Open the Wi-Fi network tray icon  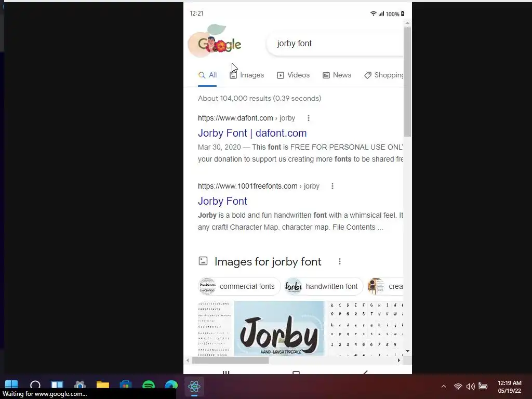click(x=458, y=387)
